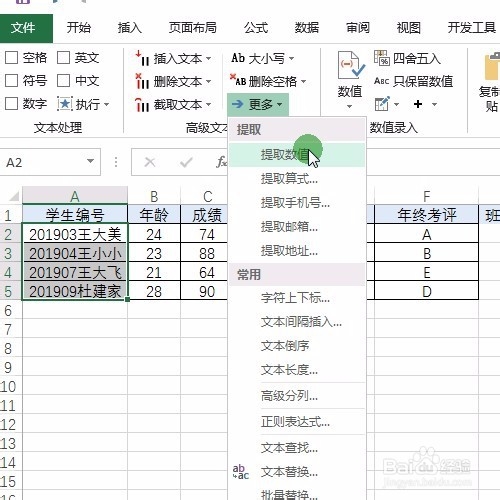Select 提取地址... menu entry
The image size is (500, 500).
pyautogui.click(x=297, y=251)
